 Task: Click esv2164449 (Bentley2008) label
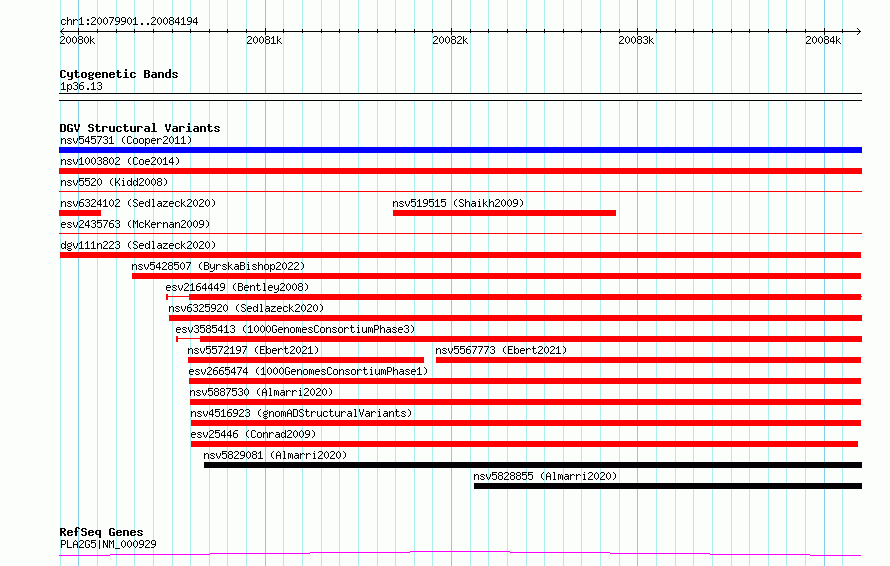(237, 287)
